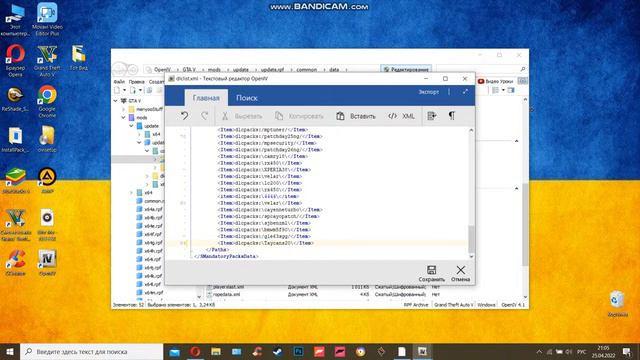Click the vertical scrollbar thumb in text editor
The image size is (640, 360).
click(471, 239)
